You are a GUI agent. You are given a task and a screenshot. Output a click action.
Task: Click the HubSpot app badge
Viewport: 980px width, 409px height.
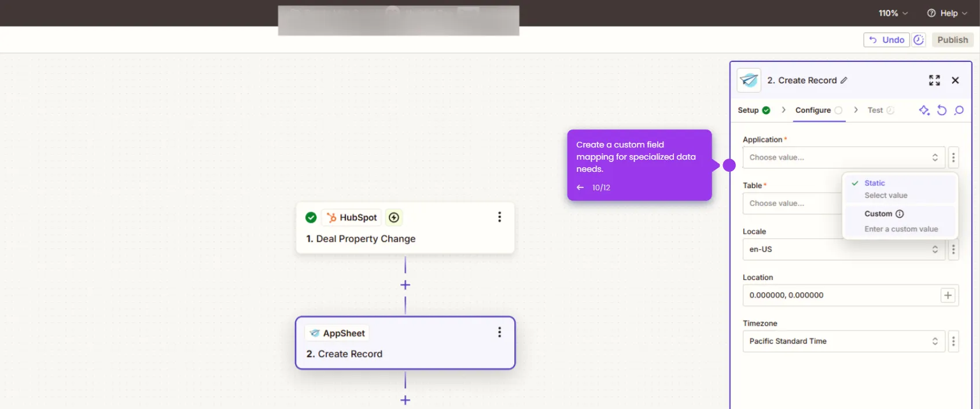coord(352,218)
